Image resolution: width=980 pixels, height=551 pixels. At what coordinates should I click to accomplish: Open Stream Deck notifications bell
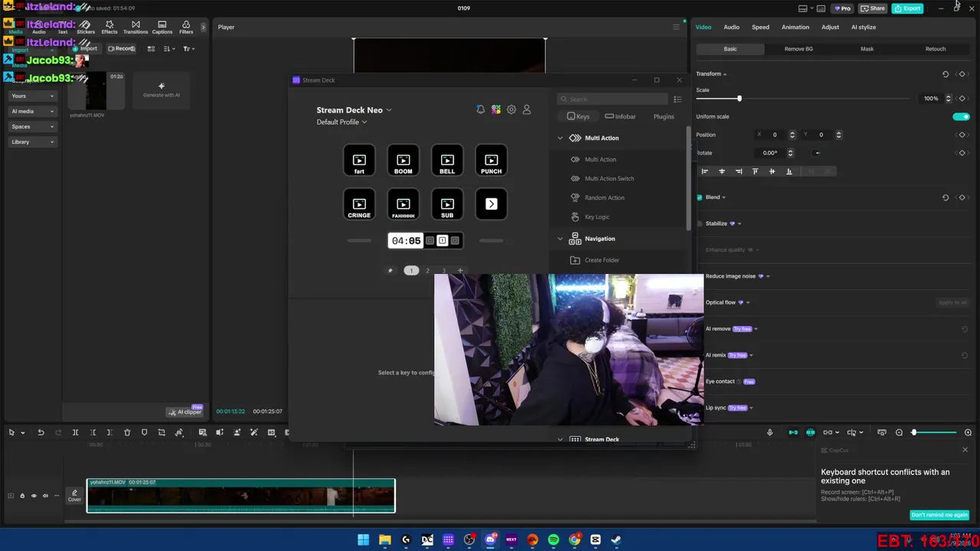(480, 109)
